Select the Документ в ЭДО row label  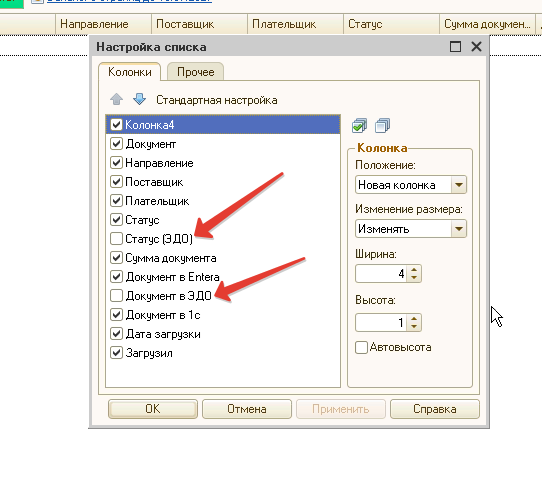pyautogui.click(x=169, y=296)
